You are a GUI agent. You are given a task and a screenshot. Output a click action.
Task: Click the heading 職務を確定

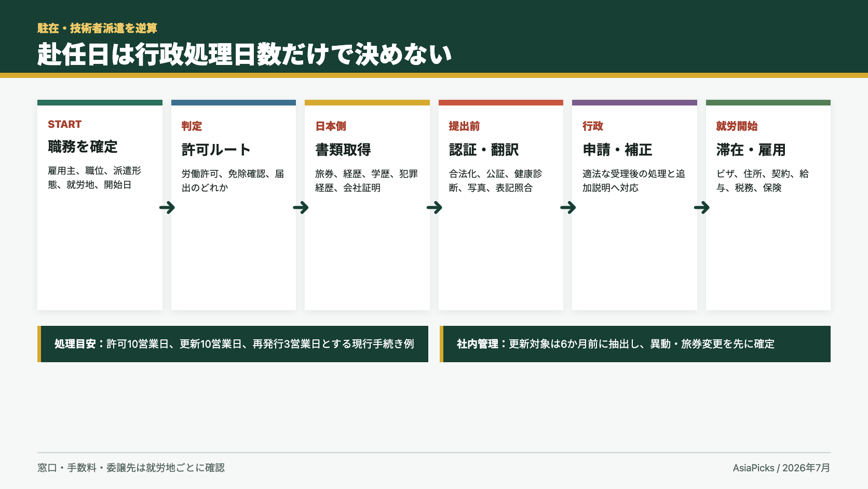coord(83,147)
